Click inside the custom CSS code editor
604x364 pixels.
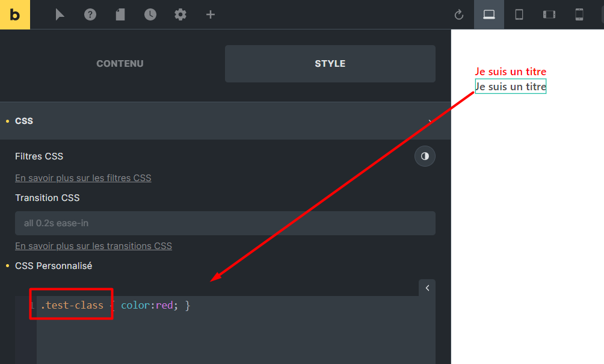click(236, 330)
